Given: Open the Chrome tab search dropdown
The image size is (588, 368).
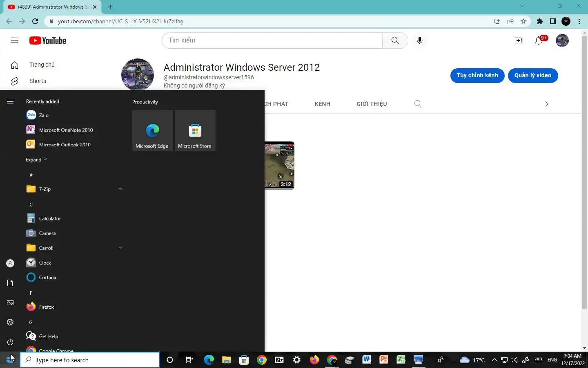Looking at the screenshot, I should (x=522, y=6).
